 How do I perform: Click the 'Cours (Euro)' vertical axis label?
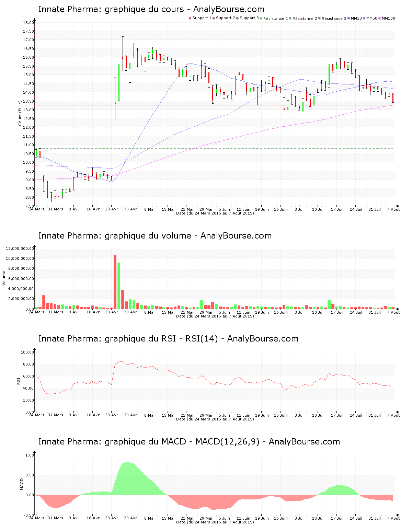coord(20,113)
